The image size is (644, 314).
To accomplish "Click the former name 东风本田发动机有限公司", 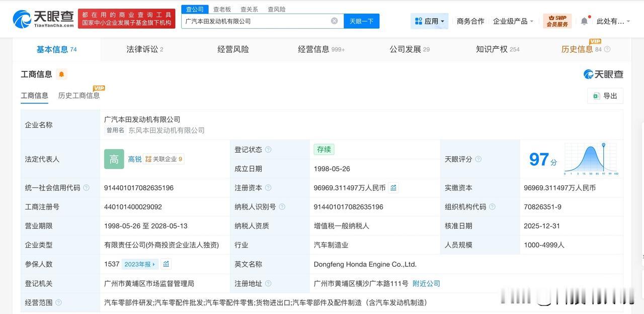I will (x=167, y=131).
